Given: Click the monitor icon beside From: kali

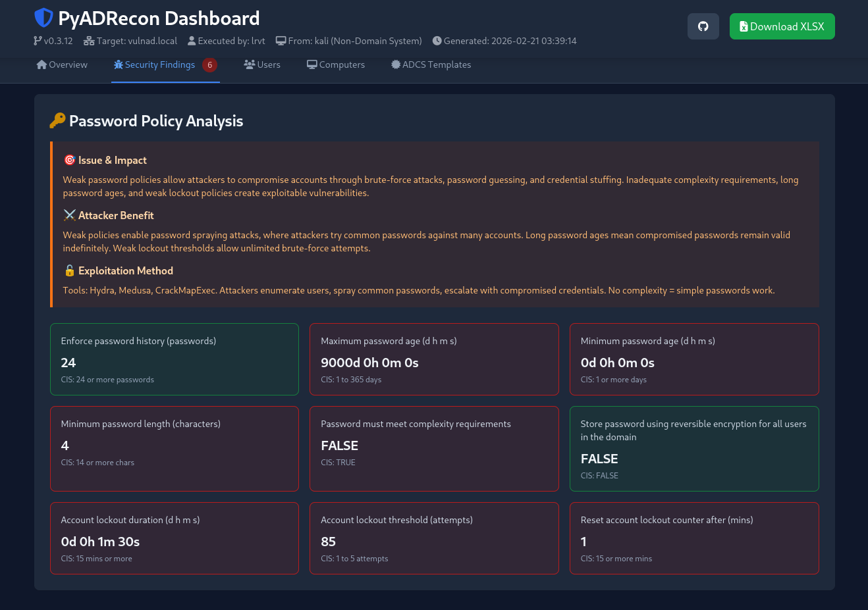Looking at the screenshot, I should click(x=281, y=41).
